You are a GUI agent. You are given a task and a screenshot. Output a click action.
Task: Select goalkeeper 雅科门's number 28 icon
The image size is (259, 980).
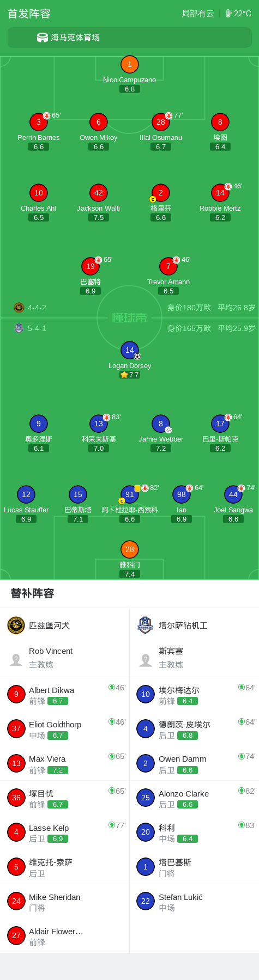[x=129, y=549]
